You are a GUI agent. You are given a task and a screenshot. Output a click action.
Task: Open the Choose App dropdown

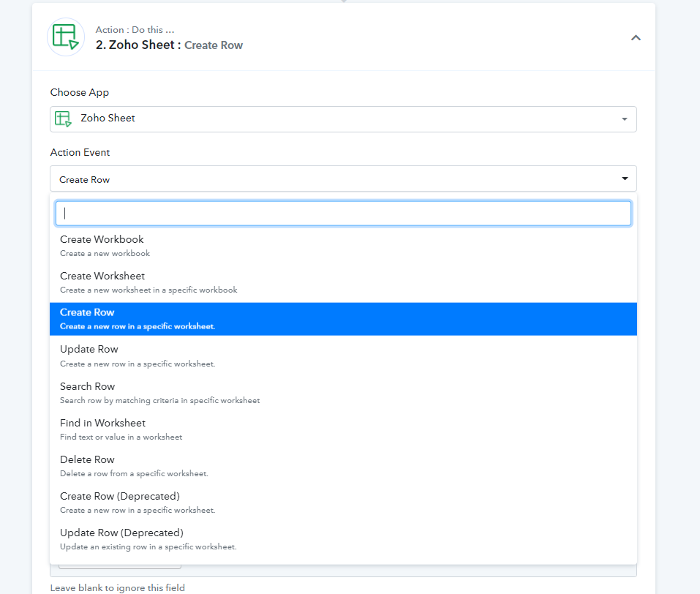click(x=343, y=119)
